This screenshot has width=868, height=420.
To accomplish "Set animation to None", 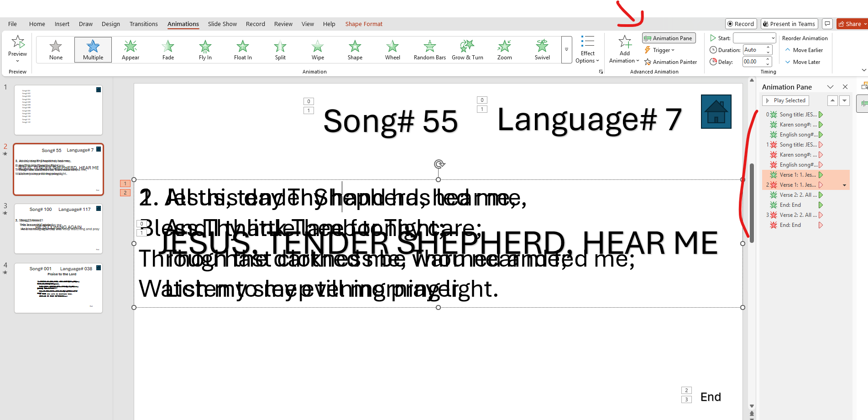I will [56, 50].
